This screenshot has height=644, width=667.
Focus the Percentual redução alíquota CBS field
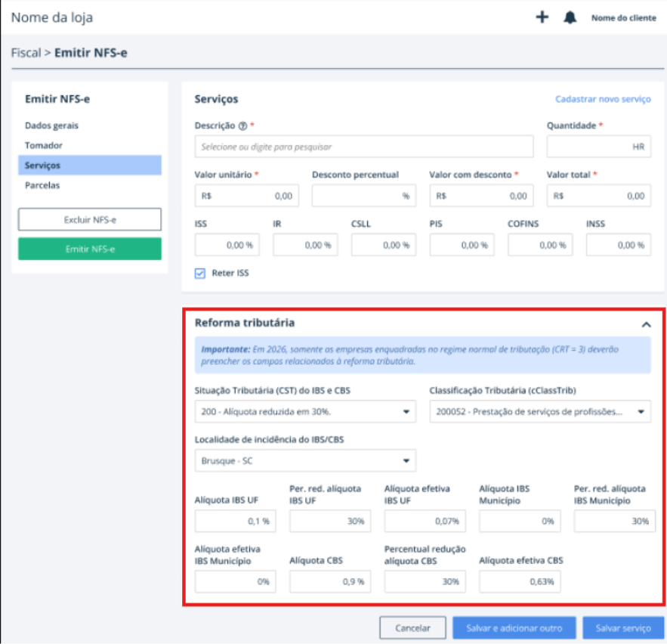click(x=425, y=581)
